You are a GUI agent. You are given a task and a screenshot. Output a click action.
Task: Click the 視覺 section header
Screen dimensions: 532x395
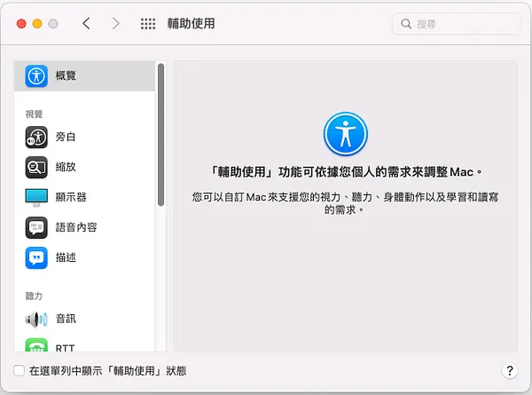[34, 115]
